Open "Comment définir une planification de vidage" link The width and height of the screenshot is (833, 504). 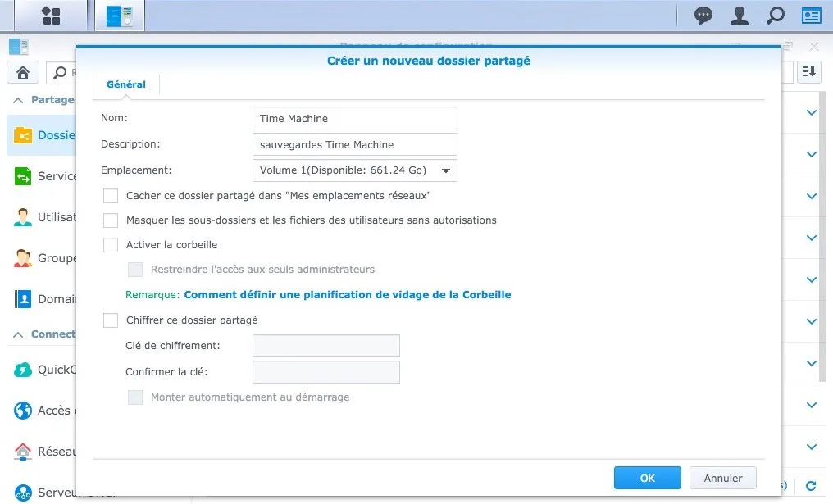coord(348,295)
